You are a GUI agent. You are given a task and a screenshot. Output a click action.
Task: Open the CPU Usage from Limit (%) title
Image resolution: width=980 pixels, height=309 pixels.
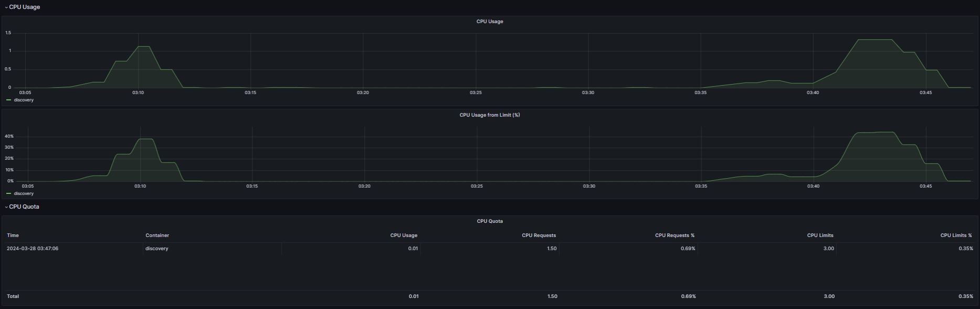click(489, 115)
